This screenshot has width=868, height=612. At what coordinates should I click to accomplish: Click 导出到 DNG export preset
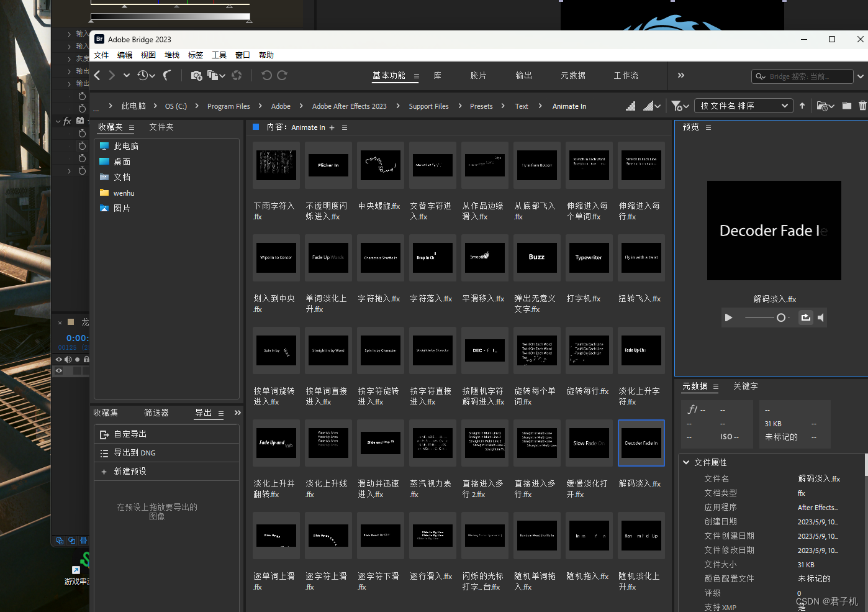coord(166,452)
